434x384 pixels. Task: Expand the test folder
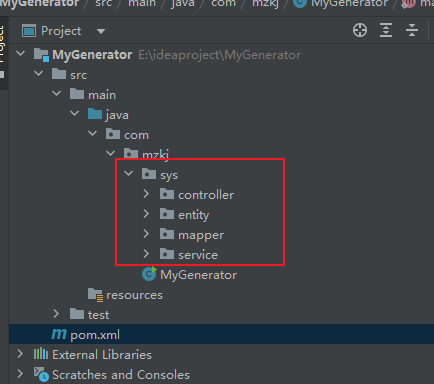[56, 314]
